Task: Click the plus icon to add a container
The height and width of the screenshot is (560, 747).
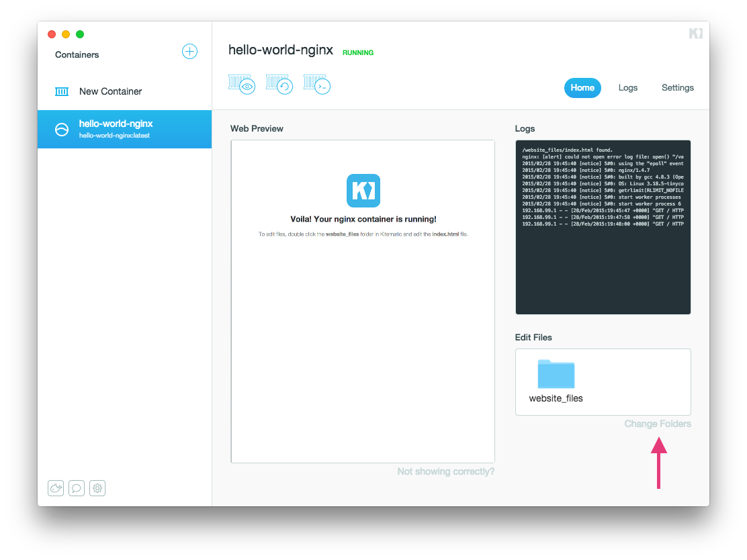Action: coord(189,52)
